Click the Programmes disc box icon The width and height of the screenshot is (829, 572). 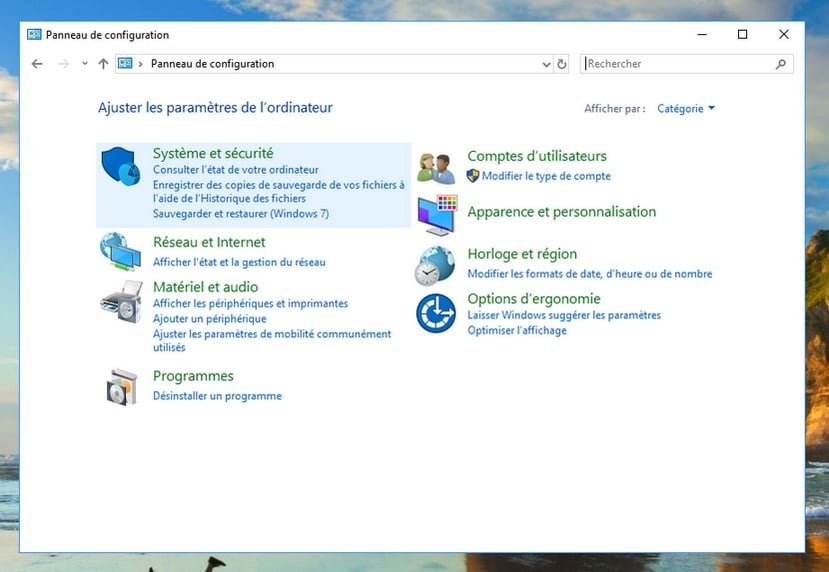[122, 388]
